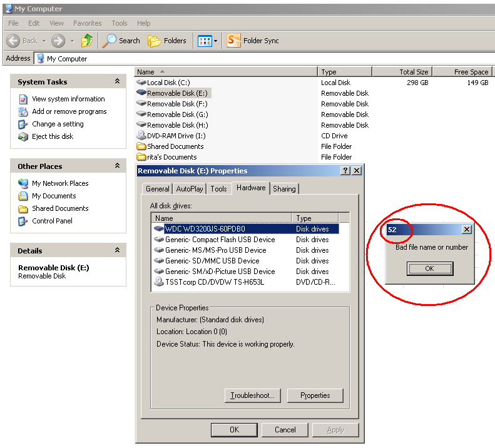Screen dimensions: 495x448
Task: Open the Back button history dropdown
Action: (x=44, y=41)
